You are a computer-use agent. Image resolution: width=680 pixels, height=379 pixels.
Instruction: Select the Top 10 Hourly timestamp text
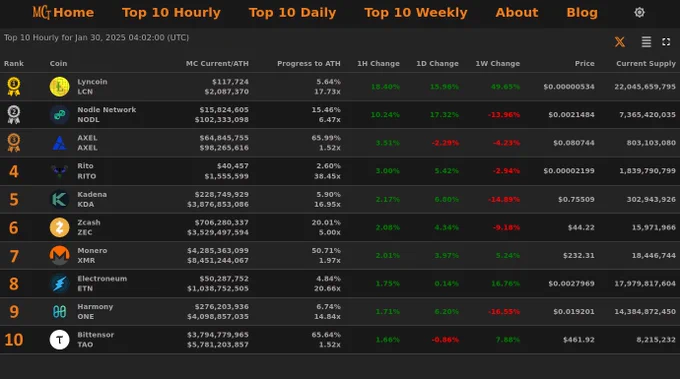tap(96, 38)
